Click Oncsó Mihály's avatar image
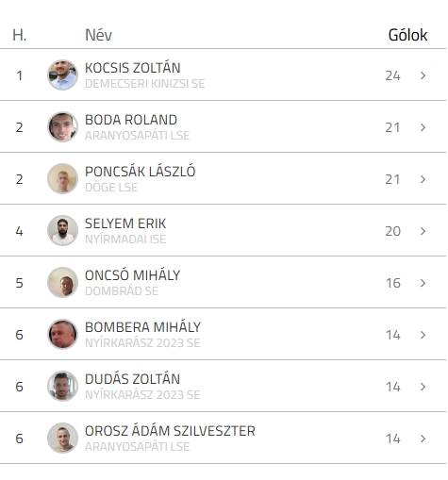The width and height of the screenshot is (448, 480). pyautogui.click(x=62, y=282)
